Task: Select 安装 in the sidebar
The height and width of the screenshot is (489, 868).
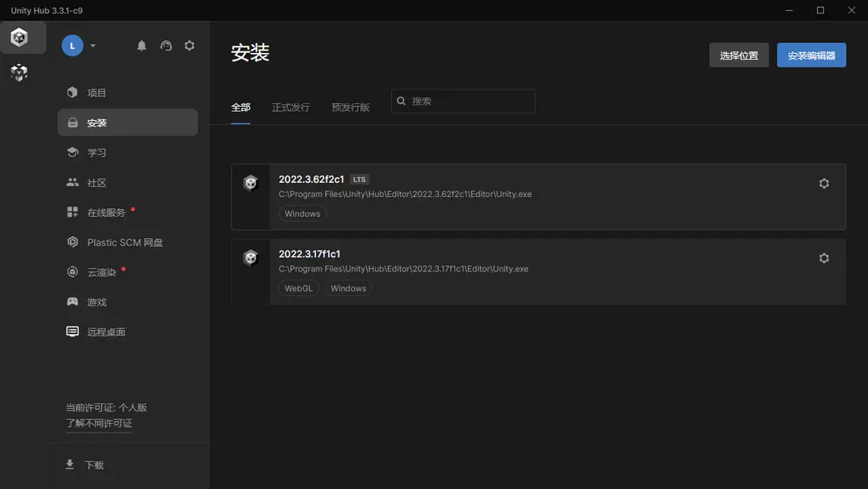Action: (128, 123)
